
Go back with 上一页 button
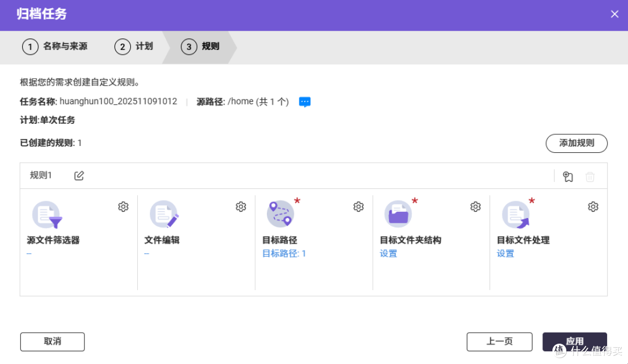pyautogui.click(x=499, y=341)
